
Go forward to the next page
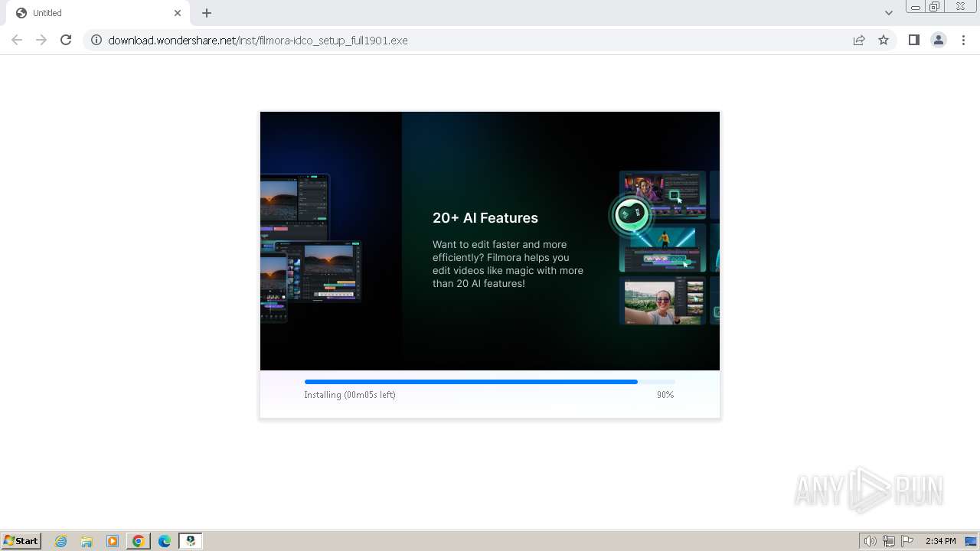pos(41,40)
